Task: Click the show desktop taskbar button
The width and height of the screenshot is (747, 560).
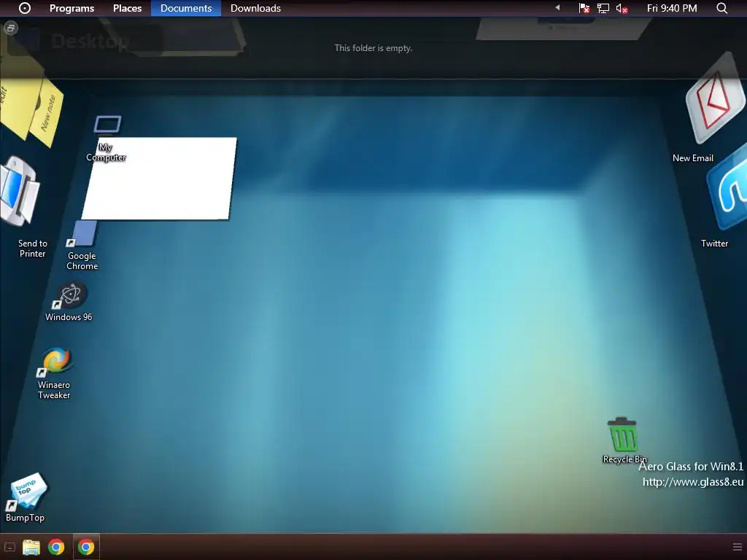Action: tap(9, 547)
